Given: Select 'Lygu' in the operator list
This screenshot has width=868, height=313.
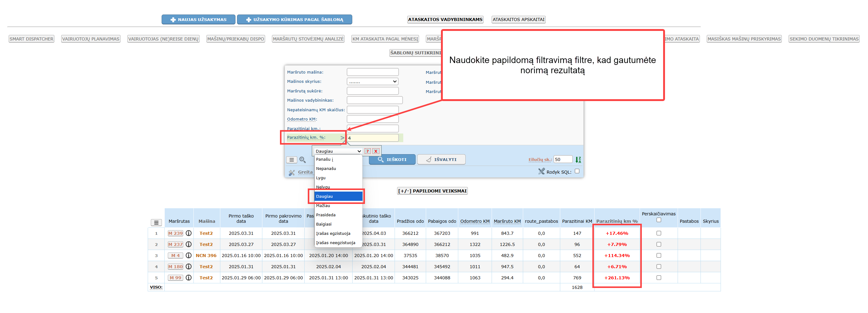Looking at the screenshot, I should [x=338, y=178].
